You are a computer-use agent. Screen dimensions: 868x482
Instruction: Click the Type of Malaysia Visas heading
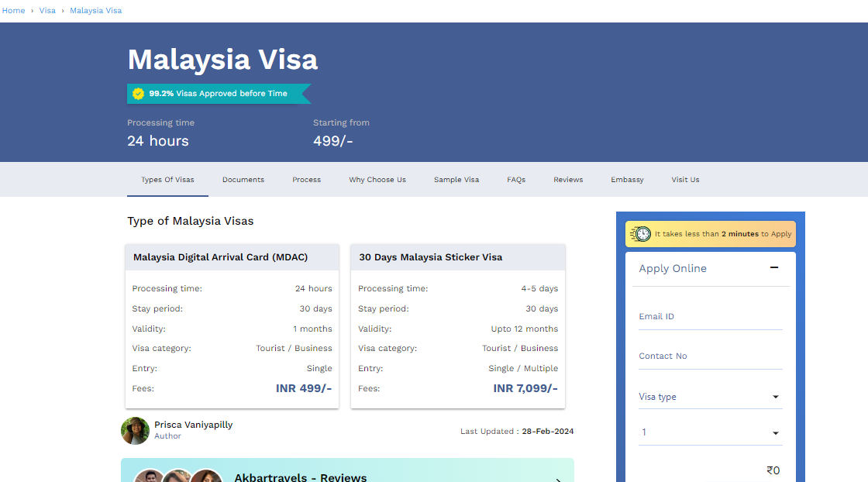(191, 221)
